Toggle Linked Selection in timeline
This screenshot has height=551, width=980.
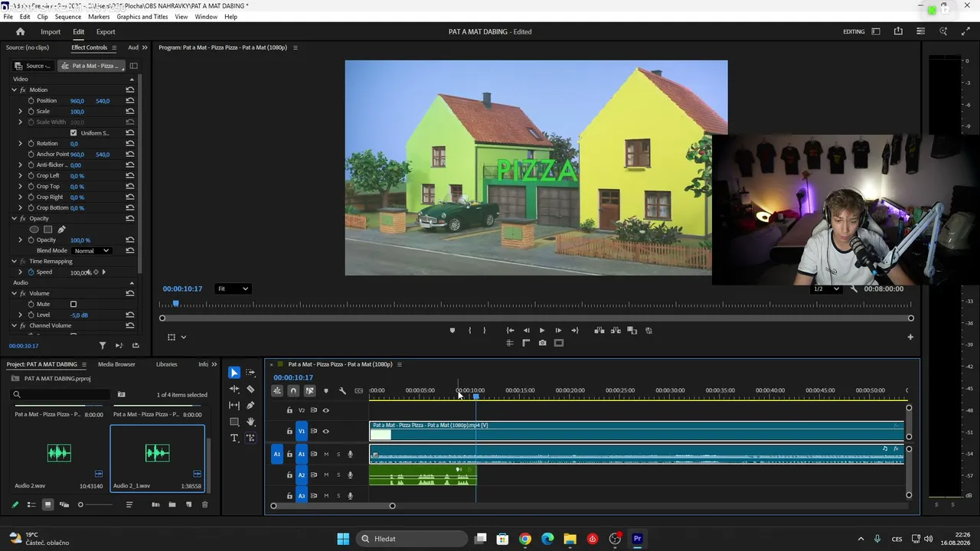(x=309, y=391)
